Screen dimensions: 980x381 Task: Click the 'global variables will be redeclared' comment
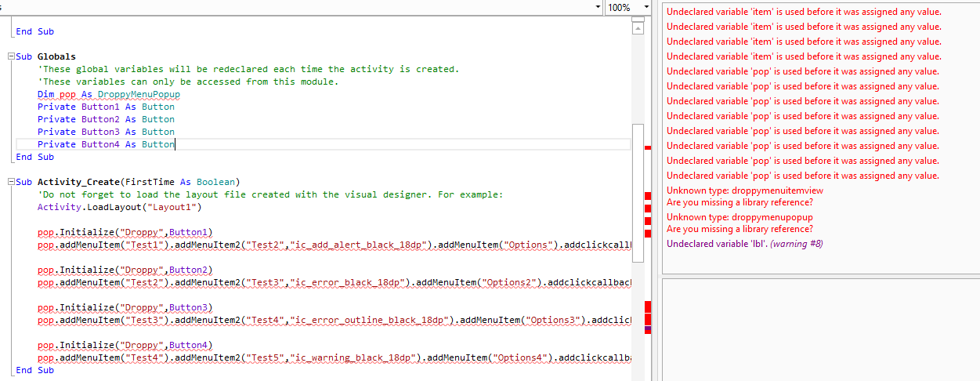[248, 69]
